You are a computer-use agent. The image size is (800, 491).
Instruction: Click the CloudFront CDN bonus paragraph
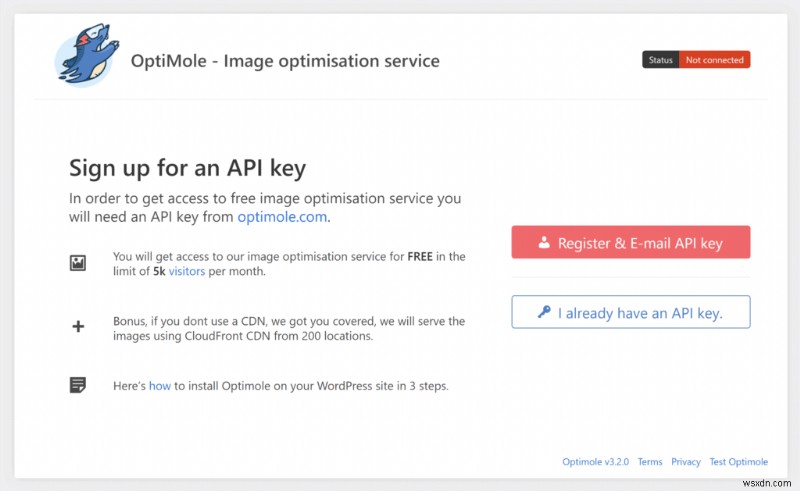pos(289,328)
